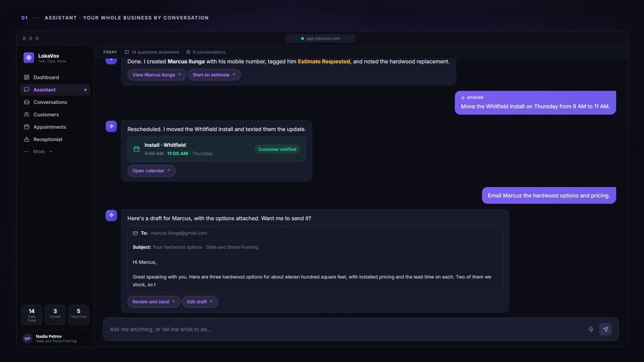Click Edit draft button

tap(200, 302)
